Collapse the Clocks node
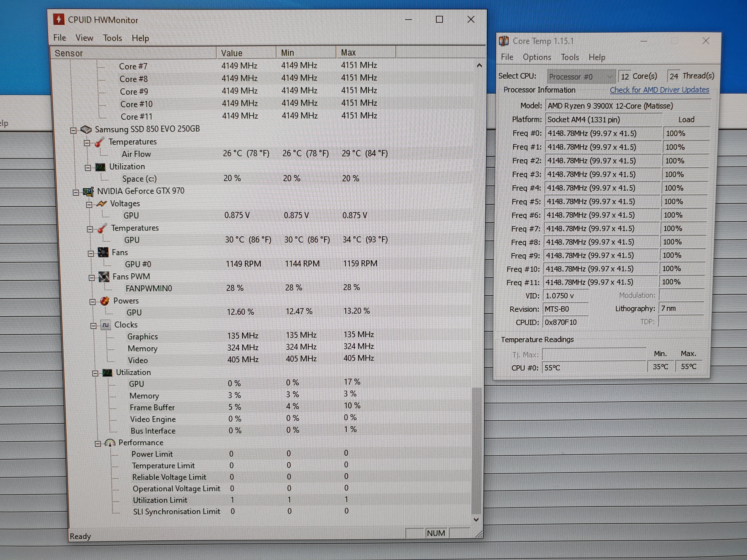This screenshot has width=747, height=560. (x=94, y=326)
